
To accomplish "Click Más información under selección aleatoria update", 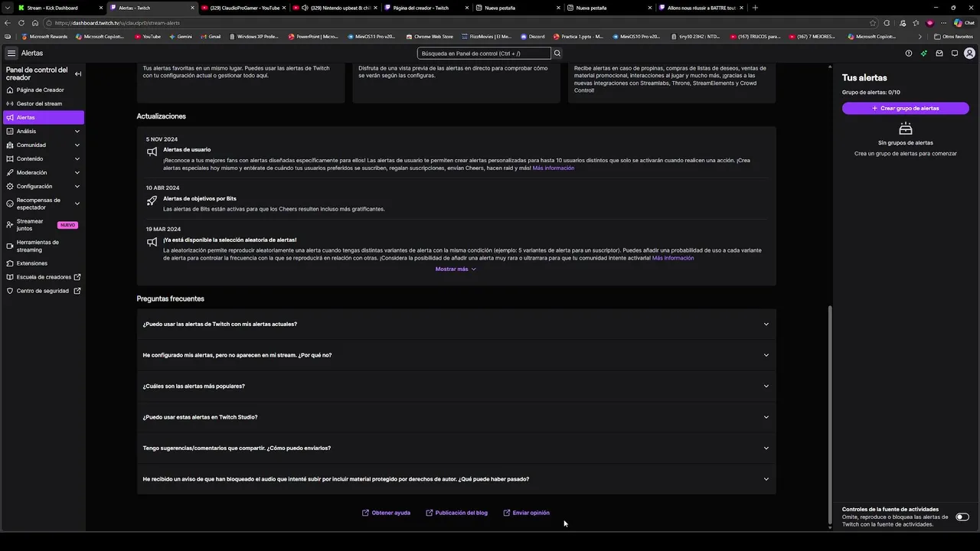I will tap(673, 258).
